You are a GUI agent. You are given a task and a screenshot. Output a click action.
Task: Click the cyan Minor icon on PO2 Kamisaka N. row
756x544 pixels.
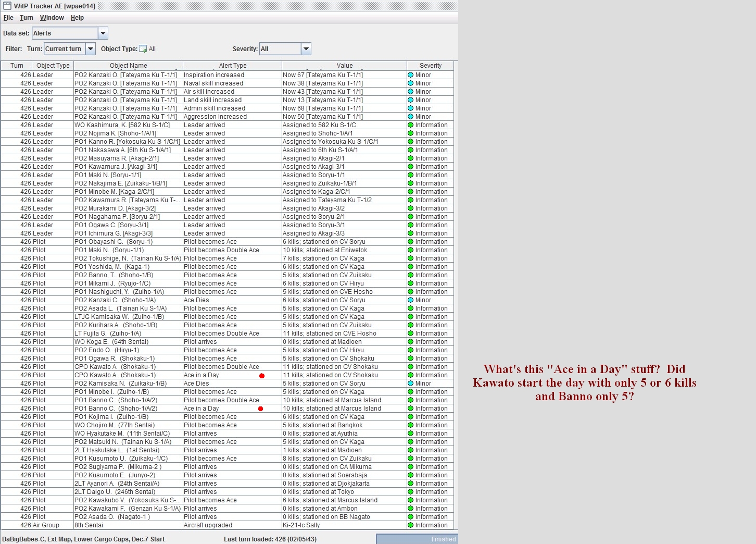click(x=411, y=384)
